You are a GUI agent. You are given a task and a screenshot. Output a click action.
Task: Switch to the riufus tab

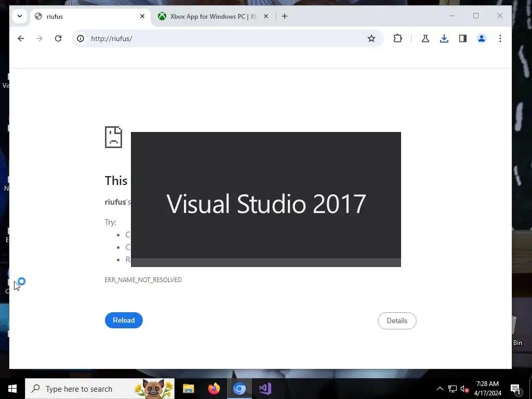[90, 16]
